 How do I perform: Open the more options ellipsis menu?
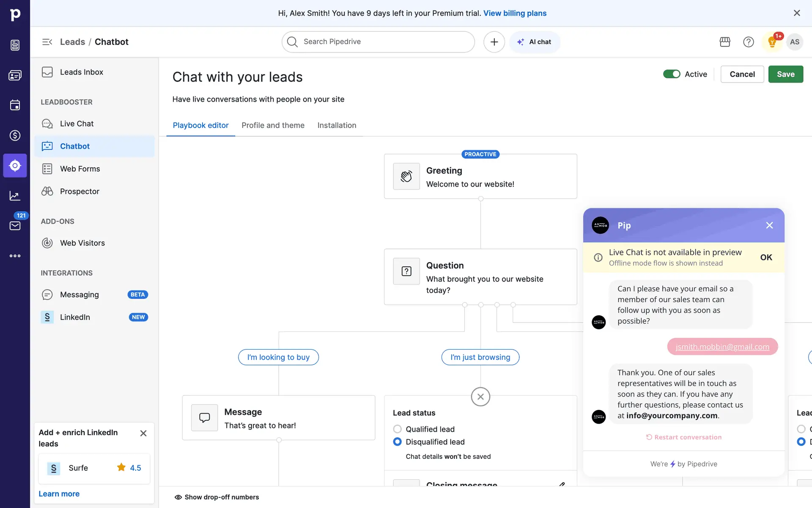15,256
